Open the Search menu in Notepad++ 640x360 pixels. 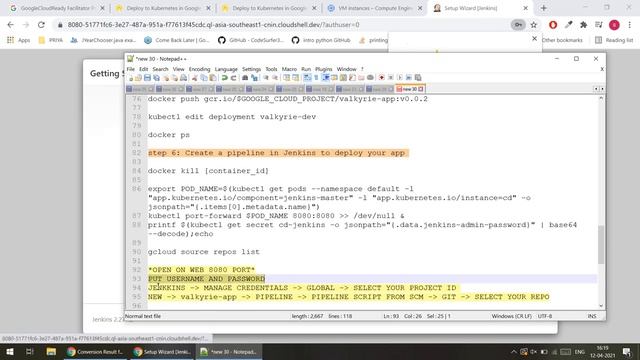coord(160,69)
